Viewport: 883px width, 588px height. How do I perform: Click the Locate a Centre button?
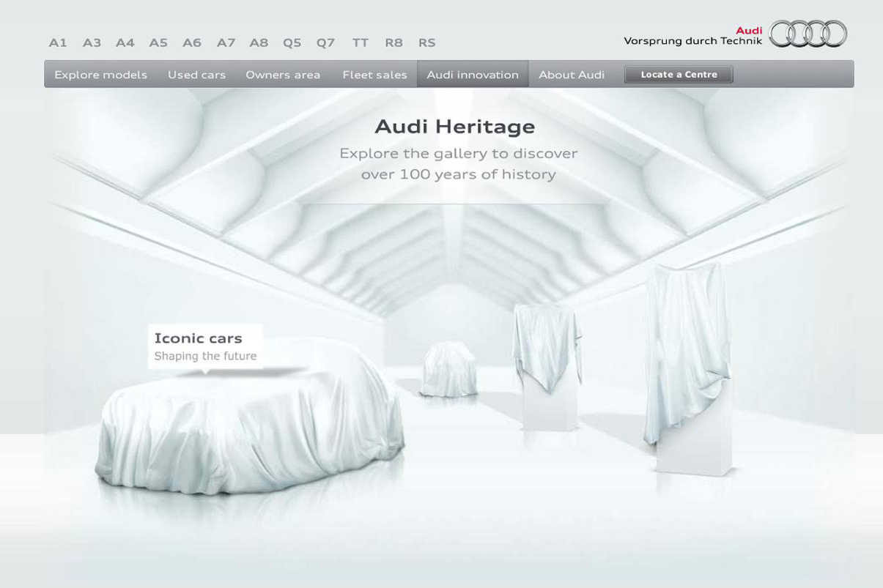click(x=679, y=74)
